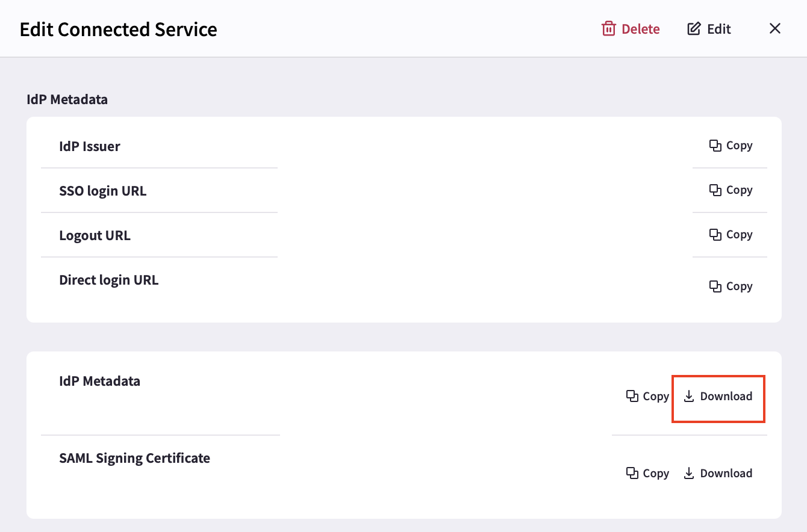Click the pencil Edit icon

point(694,29)
